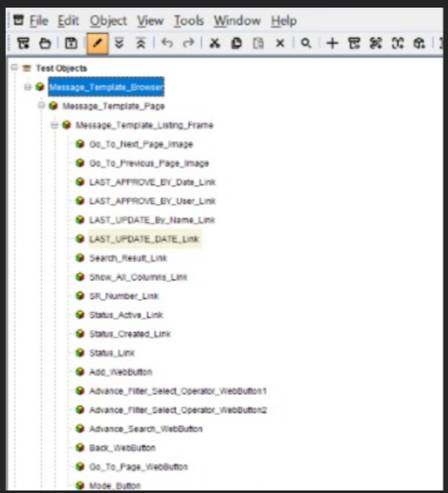This screenshot has width=448, height=493.
Task: Select LAST_UPDATE_DATE_Link object
Action: click(145, 239)
